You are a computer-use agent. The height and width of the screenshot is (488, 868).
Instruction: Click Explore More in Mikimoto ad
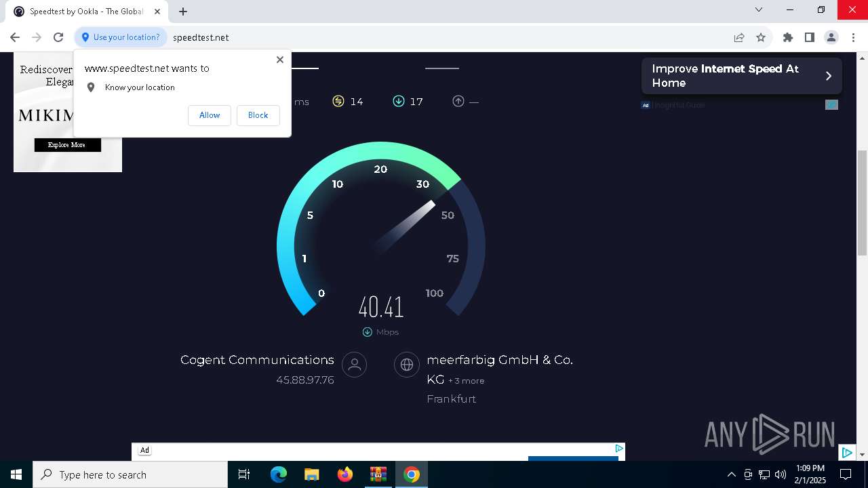pos(68,145)
